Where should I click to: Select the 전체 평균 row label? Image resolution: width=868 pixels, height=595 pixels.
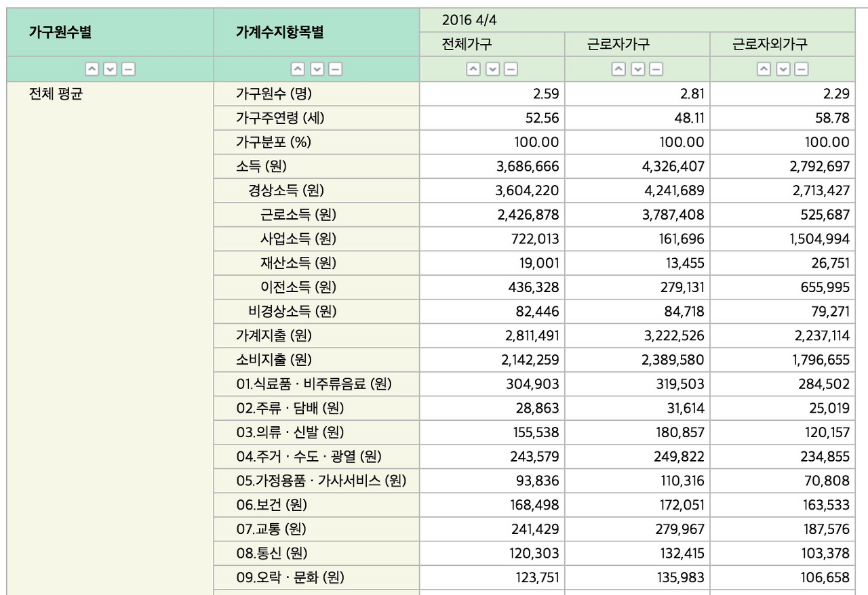(56, 94)
